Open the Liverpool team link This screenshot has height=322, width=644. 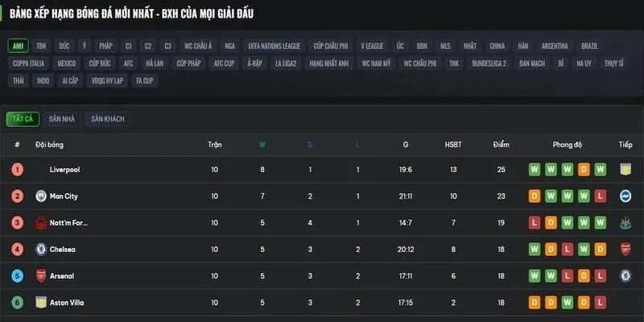point(64,170)
